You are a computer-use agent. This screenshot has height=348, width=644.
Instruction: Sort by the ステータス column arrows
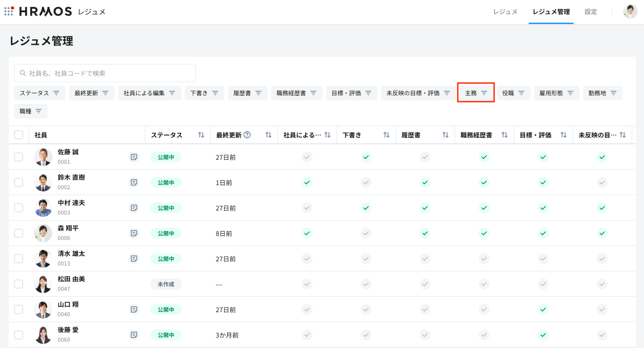(x=201, y=135)
